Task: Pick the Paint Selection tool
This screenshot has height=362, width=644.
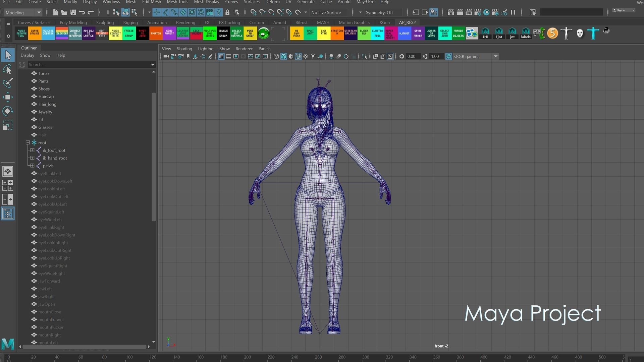Action: tap(8, 83)
